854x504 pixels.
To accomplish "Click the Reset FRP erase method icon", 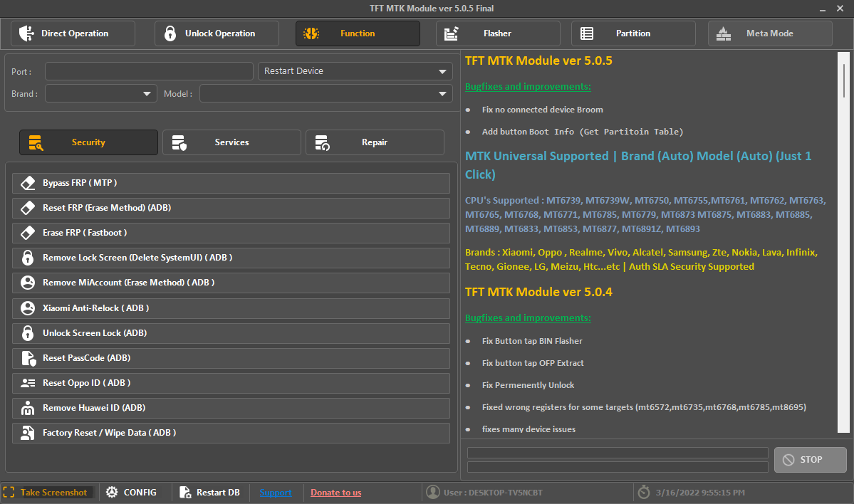I will (27, 207).
